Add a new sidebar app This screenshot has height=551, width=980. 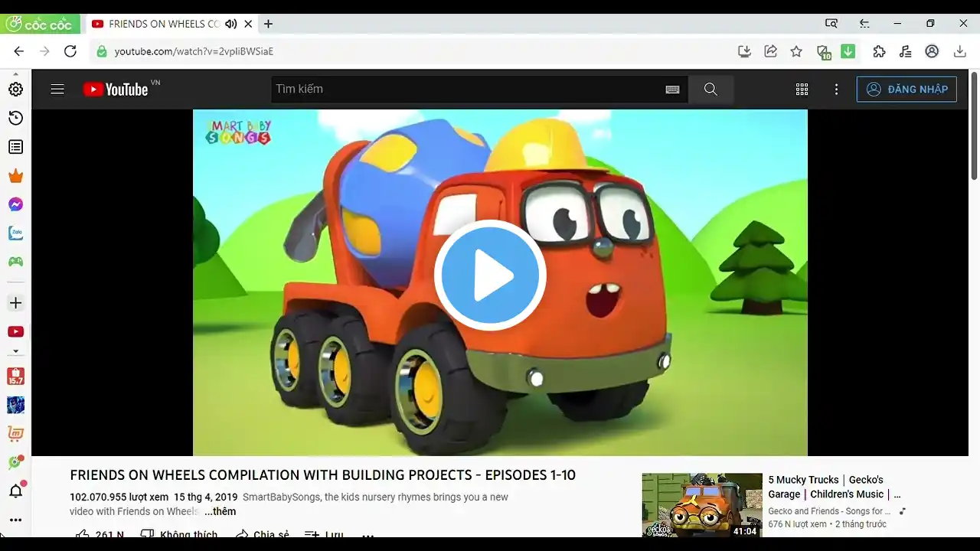pyautogui.click(x=15, y=303)
